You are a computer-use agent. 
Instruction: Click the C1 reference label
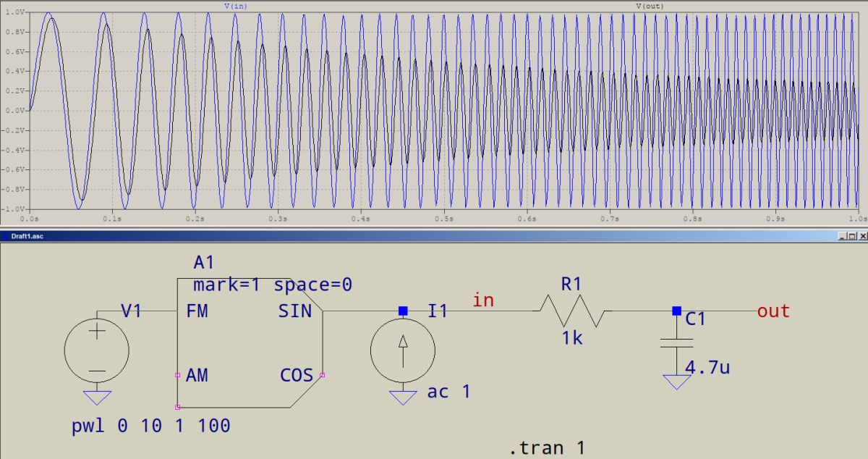tap(695, 319)
